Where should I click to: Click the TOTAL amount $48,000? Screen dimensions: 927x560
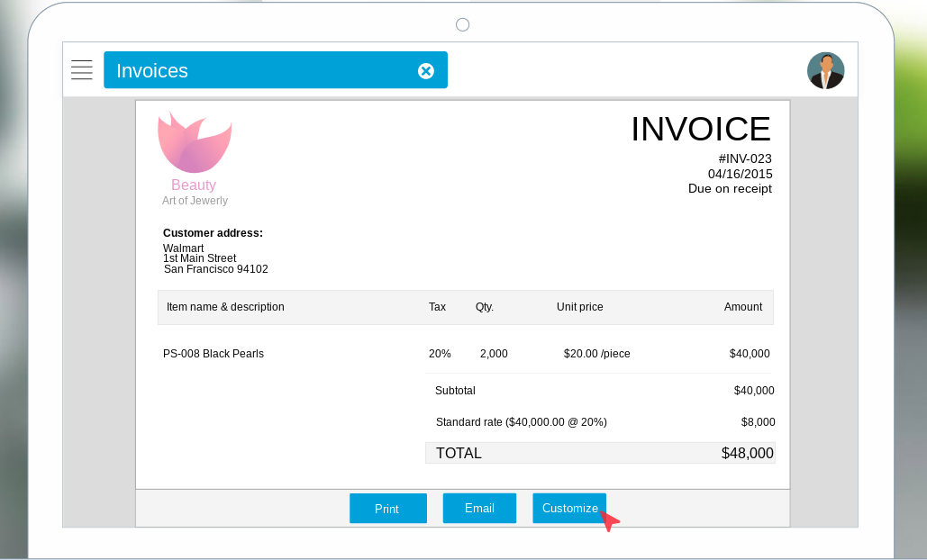click(747, 453)
